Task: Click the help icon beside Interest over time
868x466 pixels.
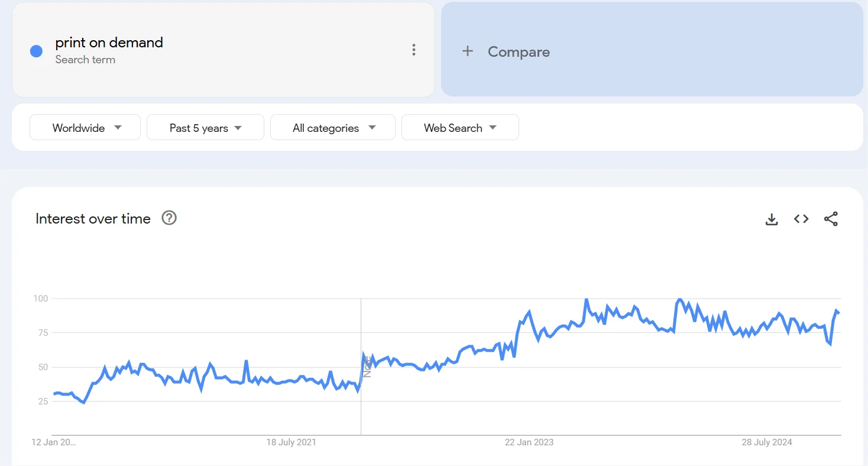Action: pos(169,218)
